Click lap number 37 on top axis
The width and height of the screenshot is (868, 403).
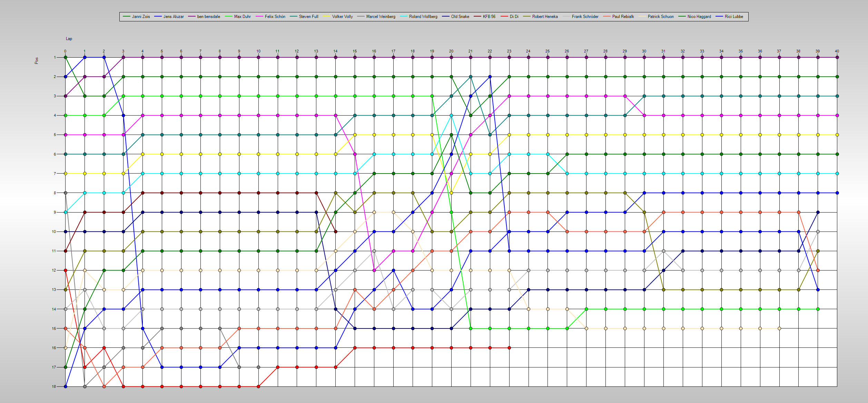779,51
